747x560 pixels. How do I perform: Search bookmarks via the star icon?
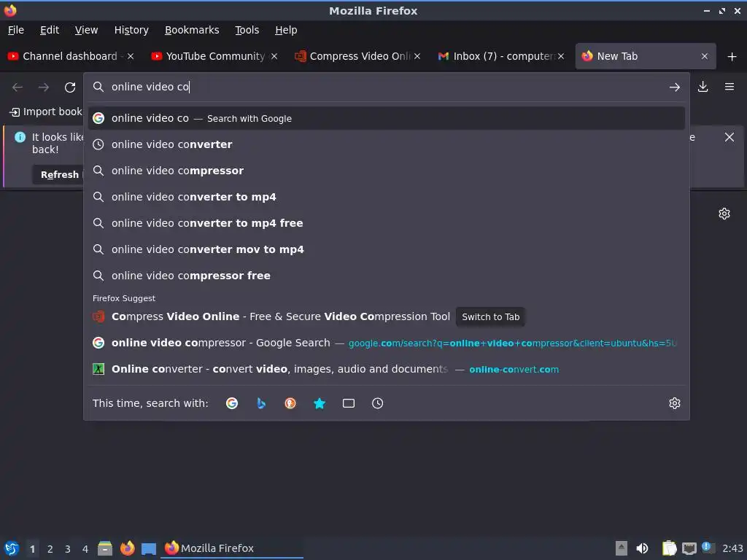click(320, 403)
